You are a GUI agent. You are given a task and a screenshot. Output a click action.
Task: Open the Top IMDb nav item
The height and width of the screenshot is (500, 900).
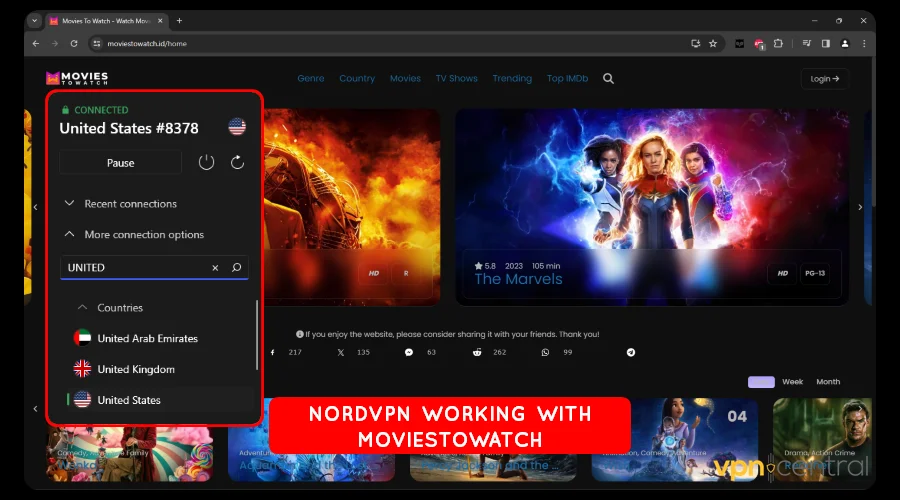tap(567, 79)
